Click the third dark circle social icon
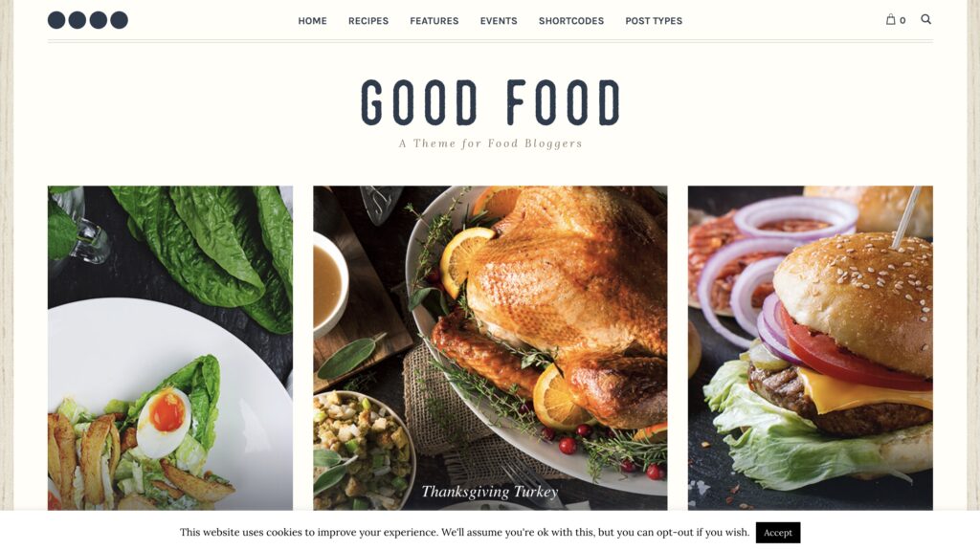The height and width of the screenshot is (550, 980). tap(99, 20)
